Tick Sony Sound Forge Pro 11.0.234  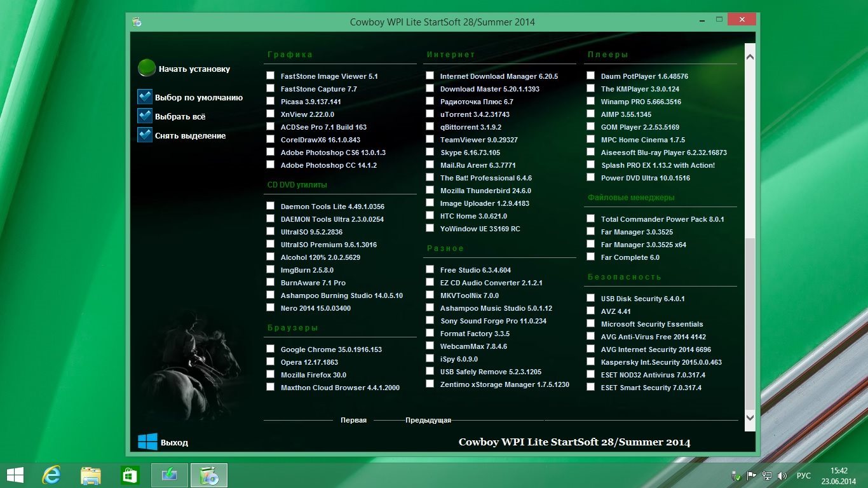click(430, 320)
